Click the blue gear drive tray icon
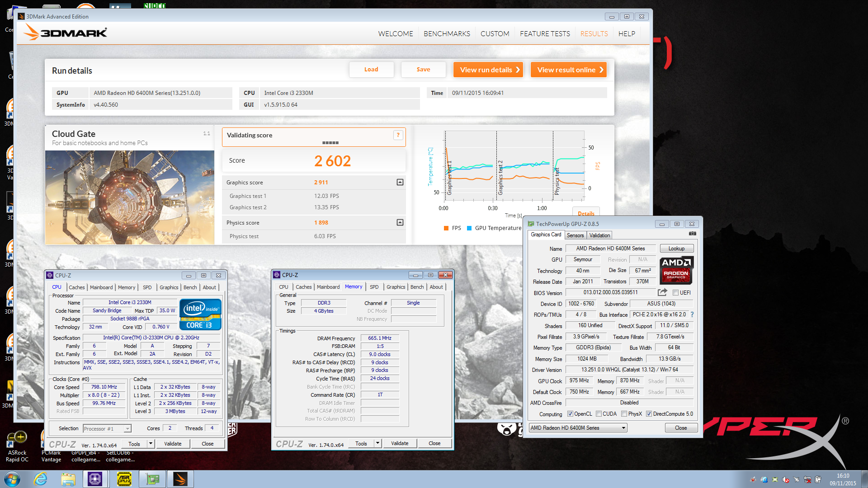 pyautogui.click(x=764, y=479)
